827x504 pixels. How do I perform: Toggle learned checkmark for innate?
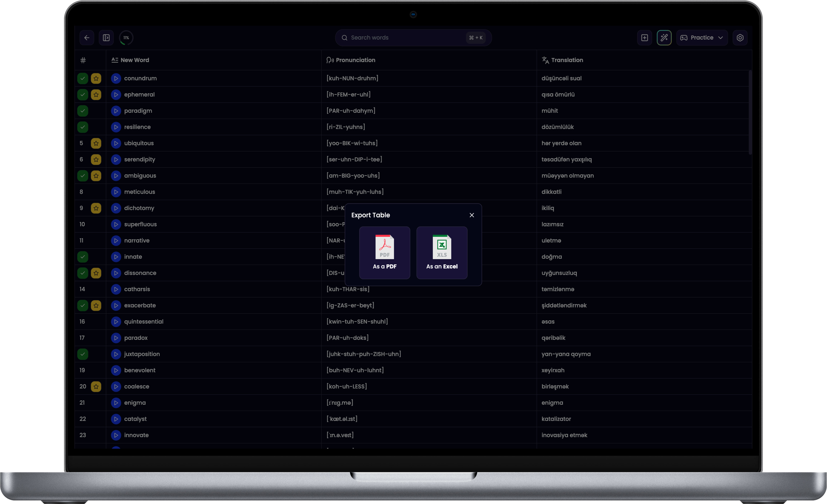tap(83, 257)
